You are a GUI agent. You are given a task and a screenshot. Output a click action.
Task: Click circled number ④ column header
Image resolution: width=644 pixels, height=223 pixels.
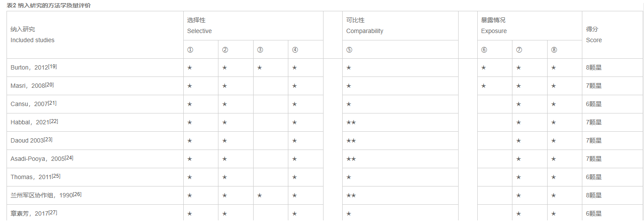295,50
